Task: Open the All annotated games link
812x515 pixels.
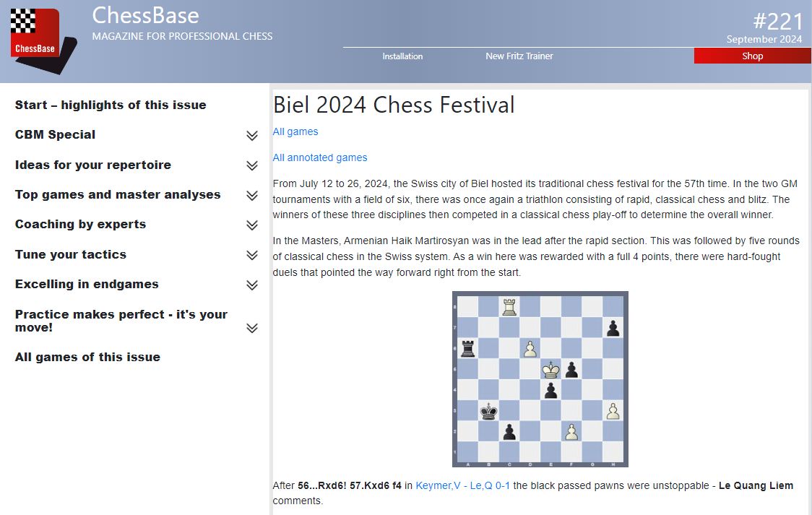Action: click(x=319, y=157)
